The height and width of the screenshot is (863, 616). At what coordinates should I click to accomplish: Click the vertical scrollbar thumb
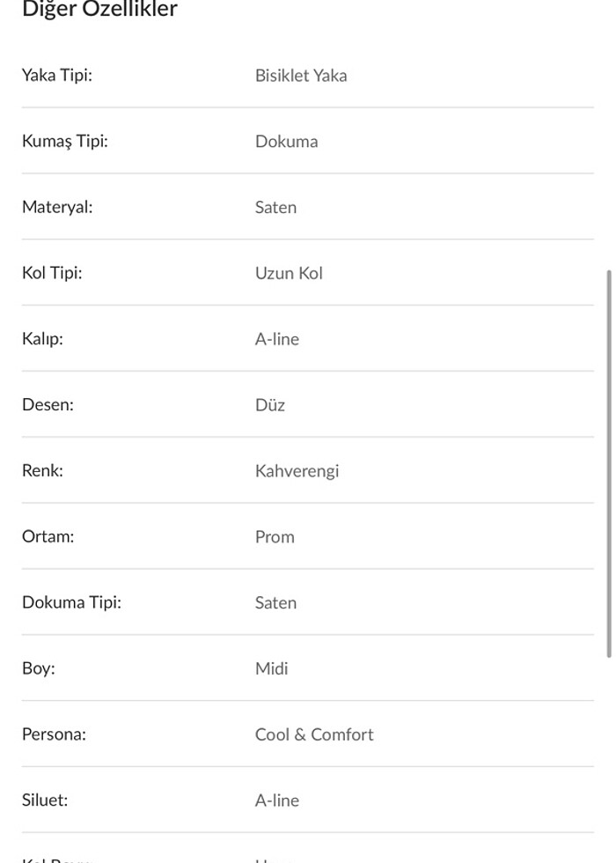point(608,463)
